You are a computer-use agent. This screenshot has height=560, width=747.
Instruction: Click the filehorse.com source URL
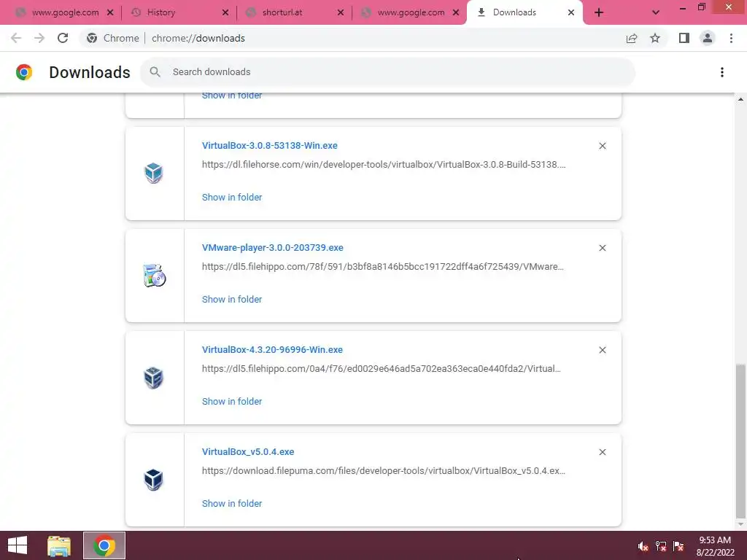[x=384, y=165]
